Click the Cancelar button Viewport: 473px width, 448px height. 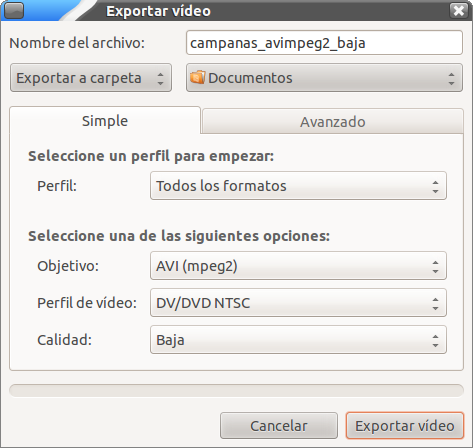pyautogui.click(x=279, y=426)
